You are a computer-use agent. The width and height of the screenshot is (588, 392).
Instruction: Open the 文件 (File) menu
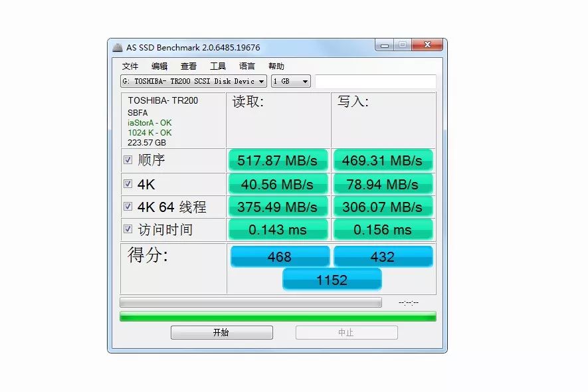point(130,66)
